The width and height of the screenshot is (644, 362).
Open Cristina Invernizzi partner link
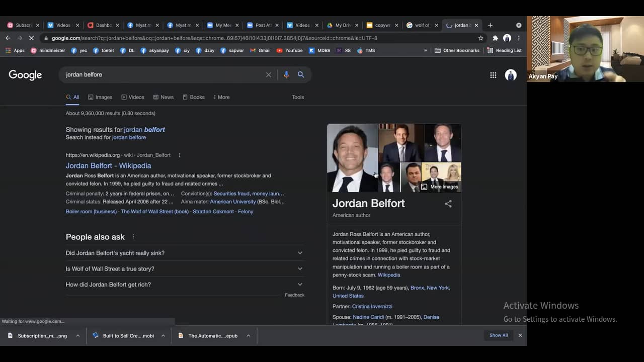coord(372,306)
